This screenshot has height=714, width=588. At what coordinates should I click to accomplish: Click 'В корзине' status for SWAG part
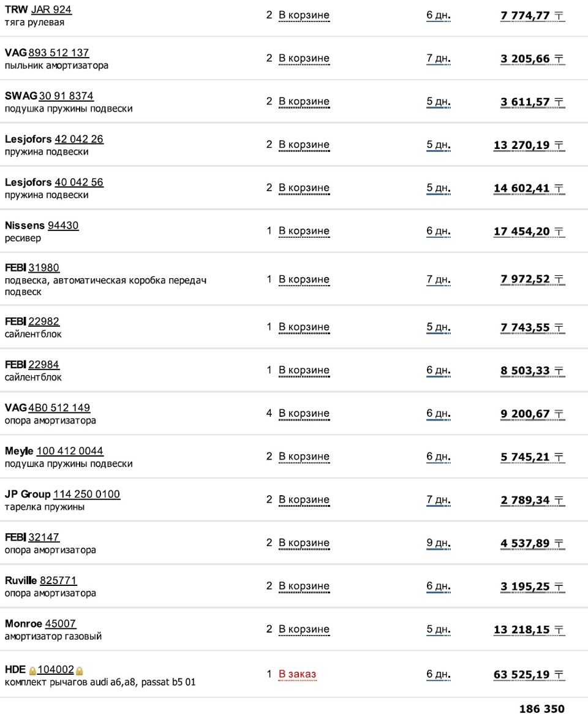click(304, 102)
